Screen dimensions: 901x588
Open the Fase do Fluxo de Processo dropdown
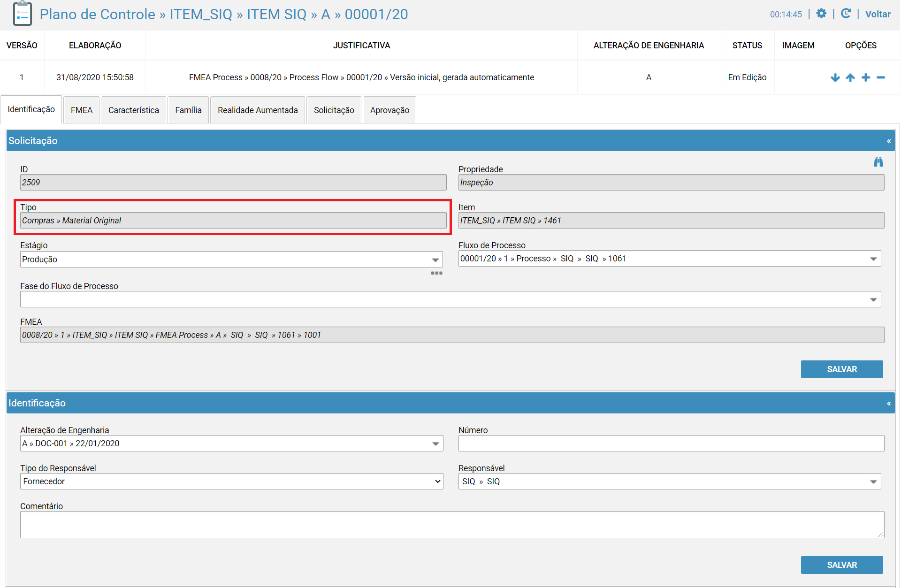tap(450, 299)
